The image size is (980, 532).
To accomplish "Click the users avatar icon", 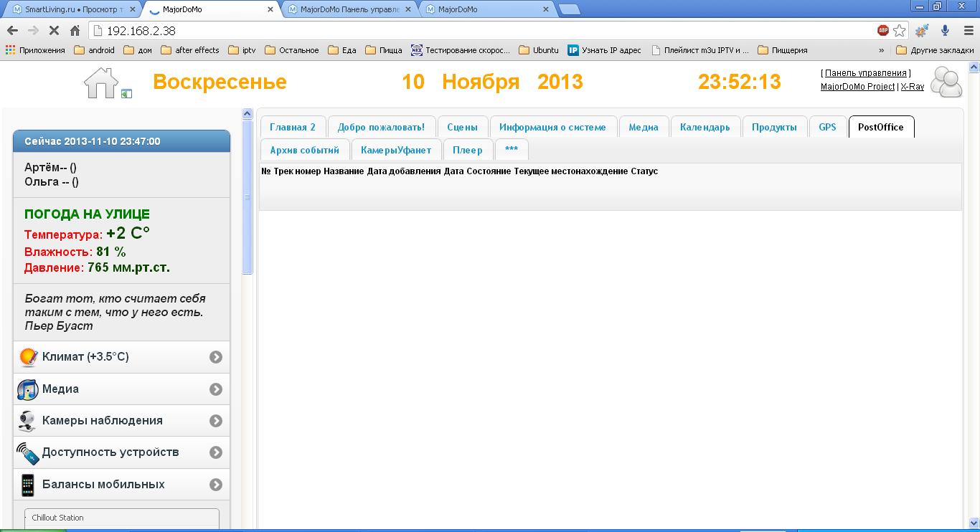I will pos(946,82).
